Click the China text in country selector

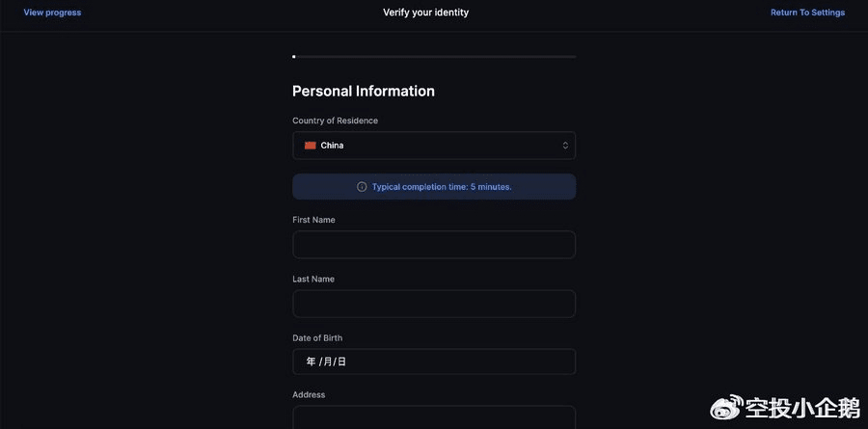(x=332, y=146)
